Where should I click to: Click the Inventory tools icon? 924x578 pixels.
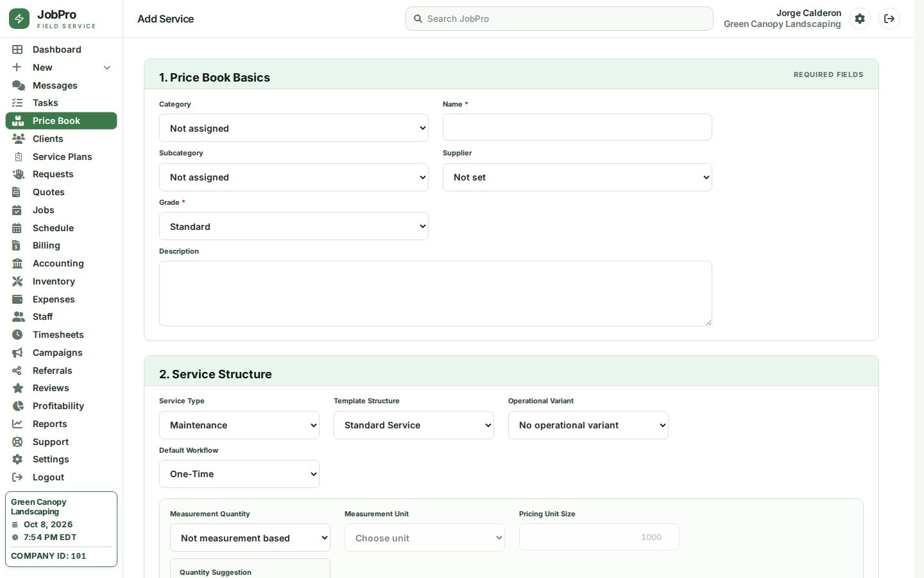17,281
